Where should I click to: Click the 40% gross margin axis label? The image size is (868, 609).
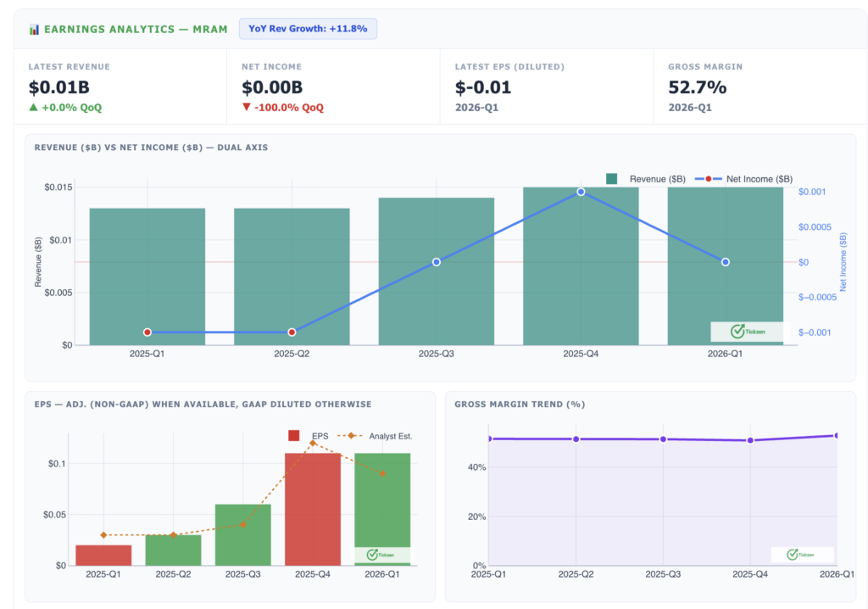[476, 467]
